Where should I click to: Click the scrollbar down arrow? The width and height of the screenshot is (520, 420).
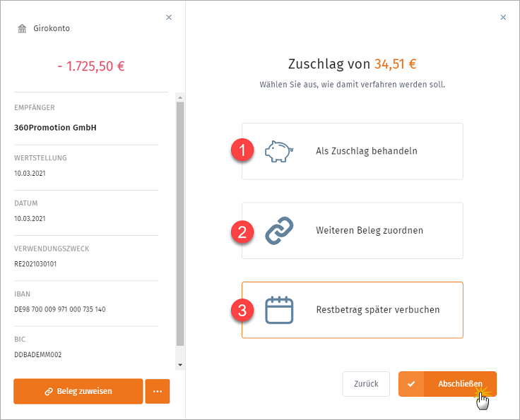pos(180,365)
